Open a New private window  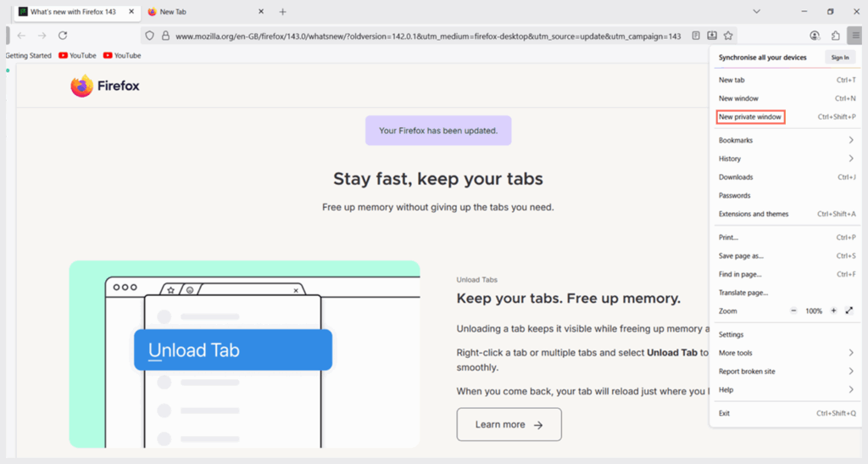click(x=787, y=117)
